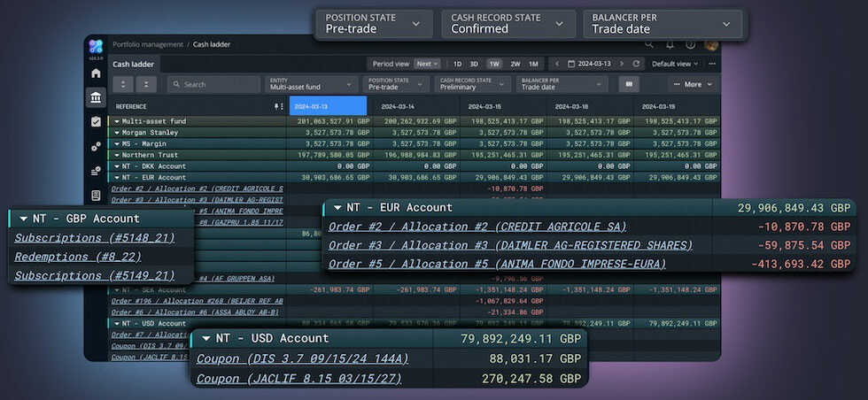Open the list-with-gear icon in the sidebar

point(96,171)
